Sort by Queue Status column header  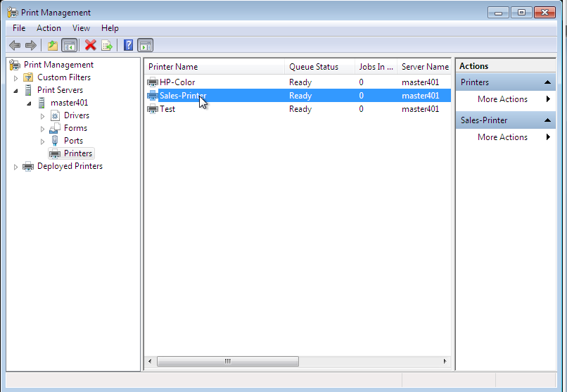click(319, 67)
